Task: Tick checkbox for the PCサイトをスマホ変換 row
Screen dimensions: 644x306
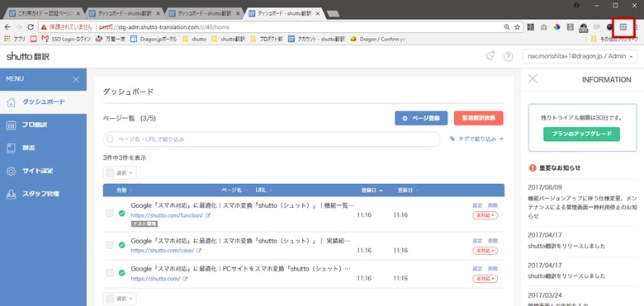Action: pyautogui.click(x=110, y=273)
